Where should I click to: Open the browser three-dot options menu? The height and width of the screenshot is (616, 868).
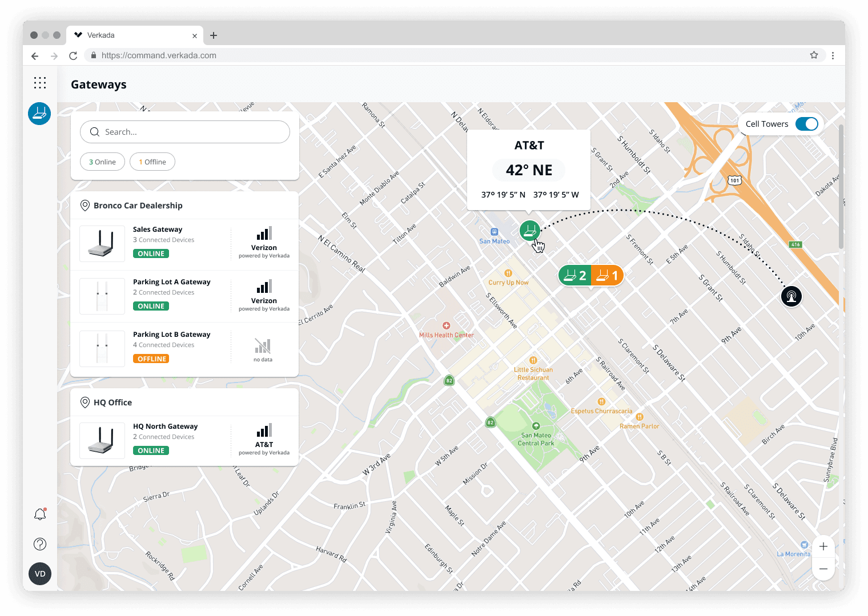point(833,55)
